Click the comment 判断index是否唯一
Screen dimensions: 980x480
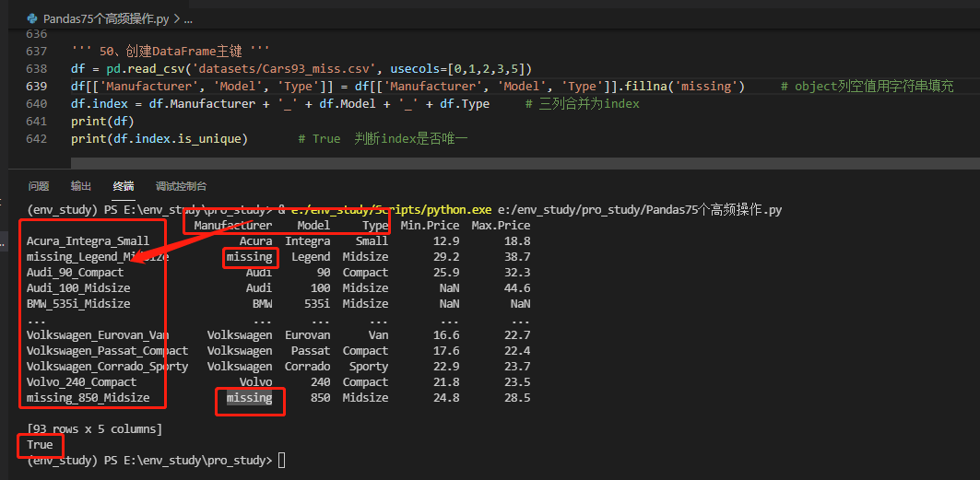(x=410, y=138)
